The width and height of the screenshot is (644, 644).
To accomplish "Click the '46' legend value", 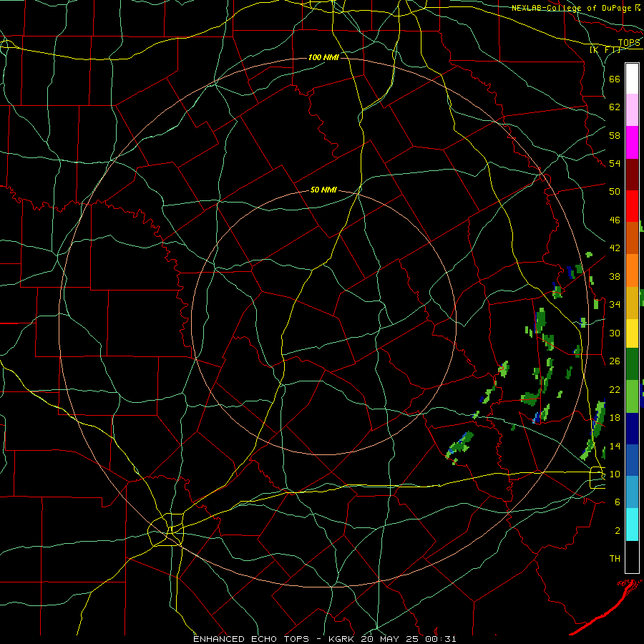I will click(615, 220).
